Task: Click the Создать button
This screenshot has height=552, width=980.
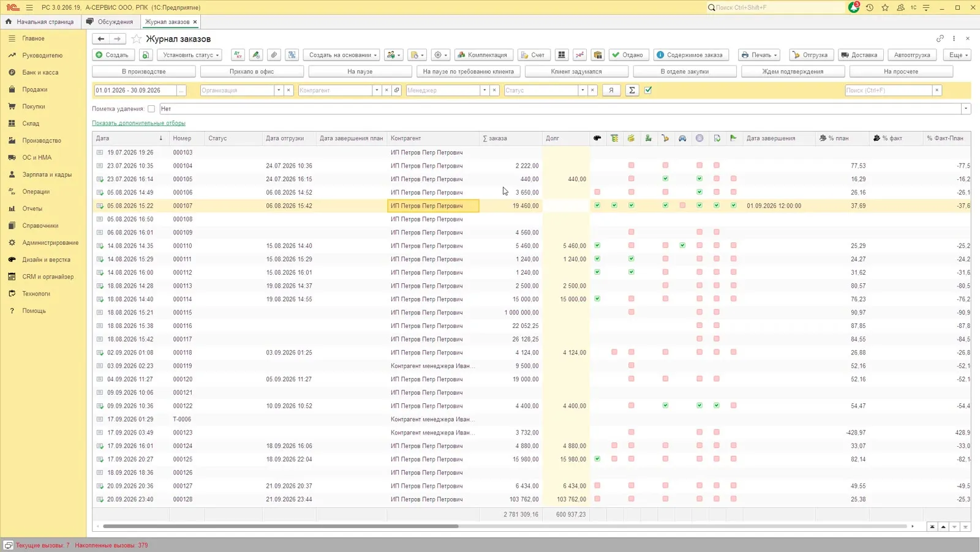Action: tap(113, 55)
